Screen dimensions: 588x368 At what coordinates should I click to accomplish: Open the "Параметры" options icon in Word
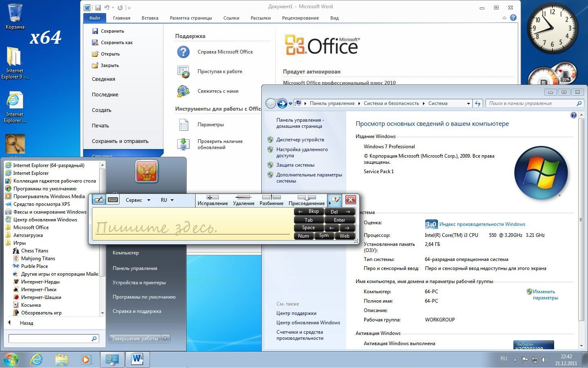pos(183,125)
